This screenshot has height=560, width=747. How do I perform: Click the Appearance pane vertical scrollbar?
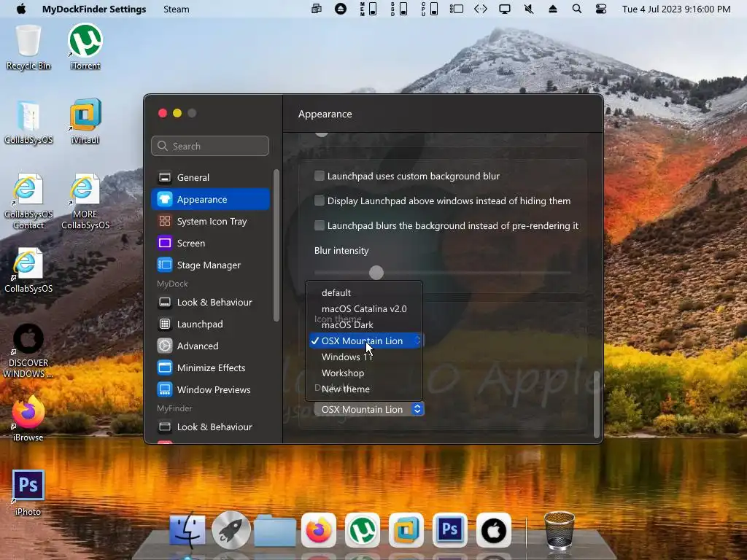click(x=597, y=404)
